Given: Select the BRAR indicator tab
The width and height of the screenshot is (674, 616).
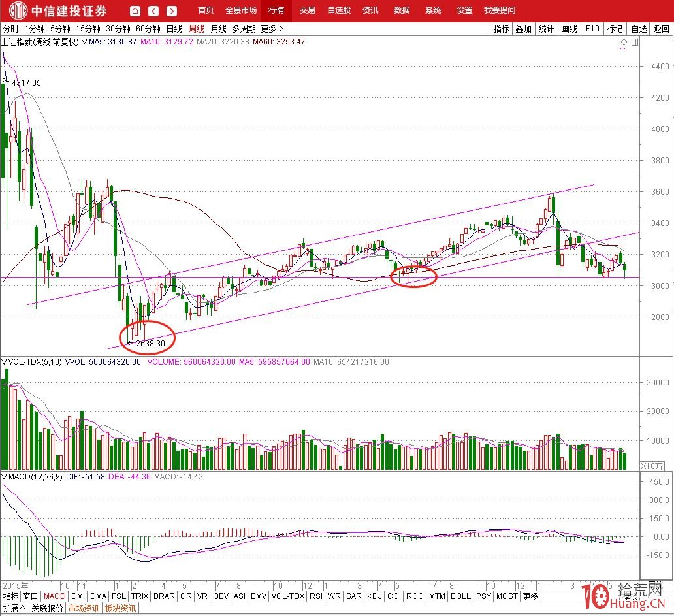Looking at the screenshot, I should (x=164, y=596).
